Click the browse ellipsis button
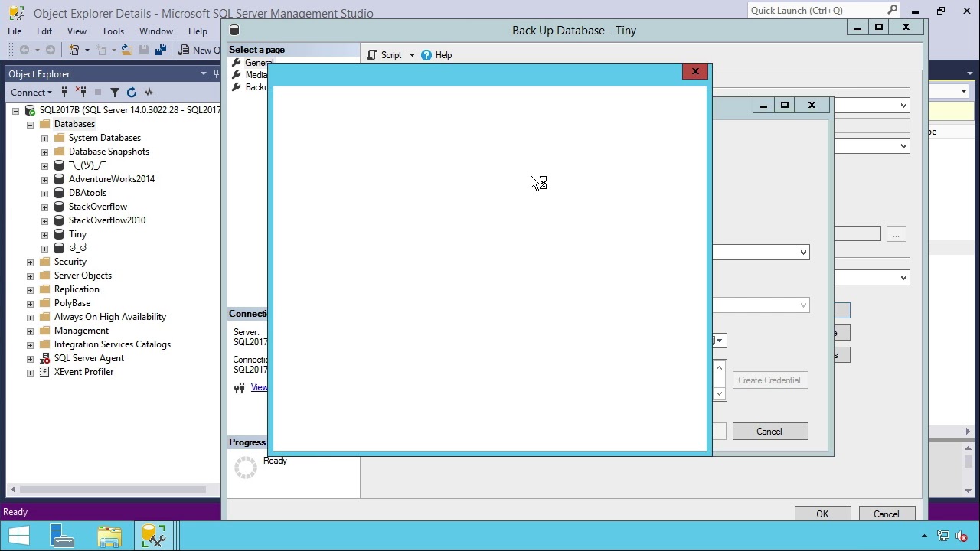The image size is (980, 551). pyautogui.click(x=896, y=234)
